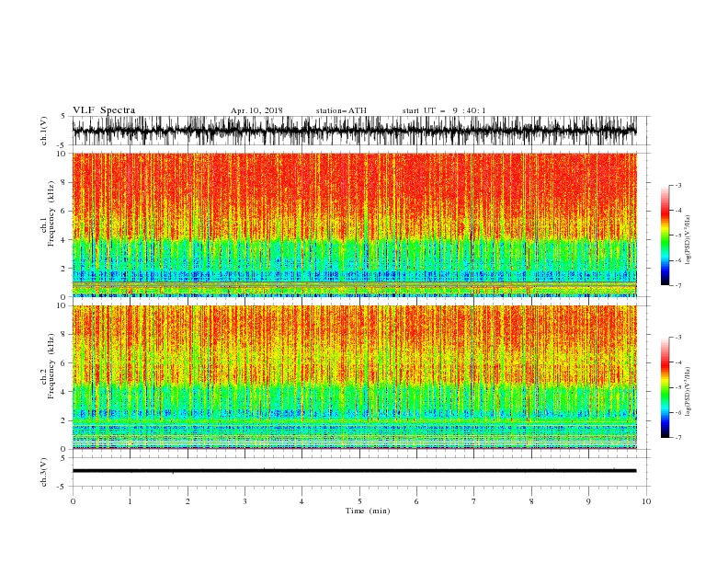Click the "start UT = 9 :40: 1" text
Image resolution: width=728 pixels, height=563 pixels.
(444, 110)
